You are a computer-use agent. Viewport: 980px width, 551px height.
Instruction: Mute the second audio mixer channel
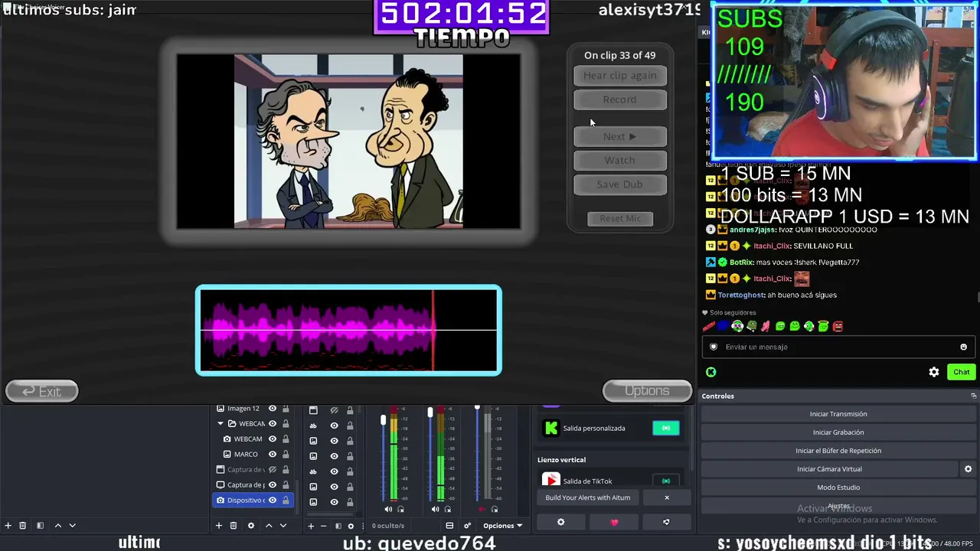(x=435, y=510)
